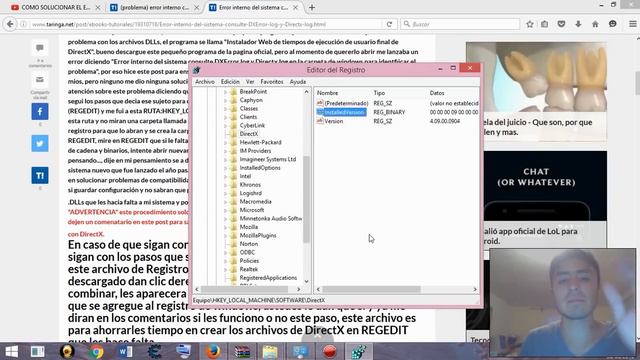This screenshot has height=360, width=640.
Task: Switch to Firefox in the taskbar
Action: [213, 351]
